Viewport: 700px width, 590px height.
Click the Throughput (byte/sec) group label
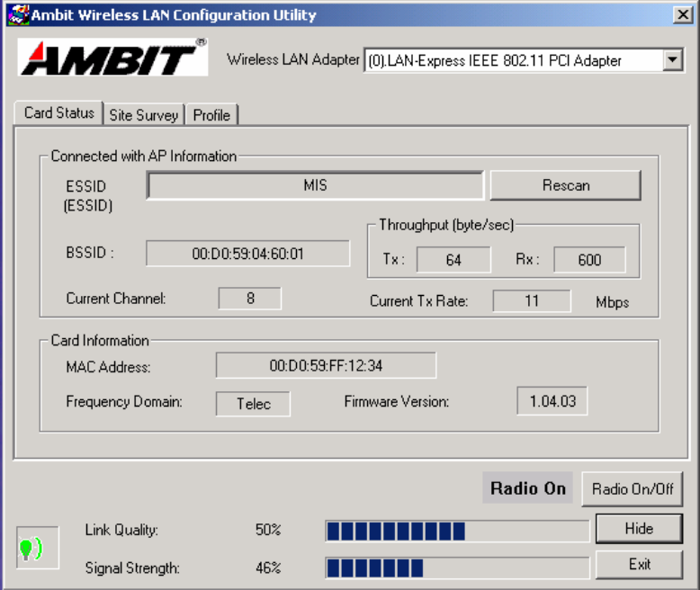point(446,225)
